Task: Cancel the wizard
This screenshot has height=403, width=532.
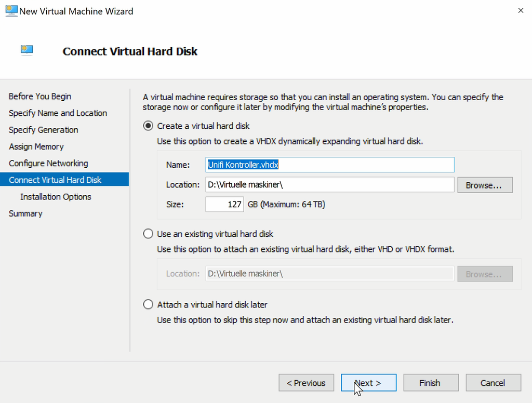Action: (x=493, y=383)
